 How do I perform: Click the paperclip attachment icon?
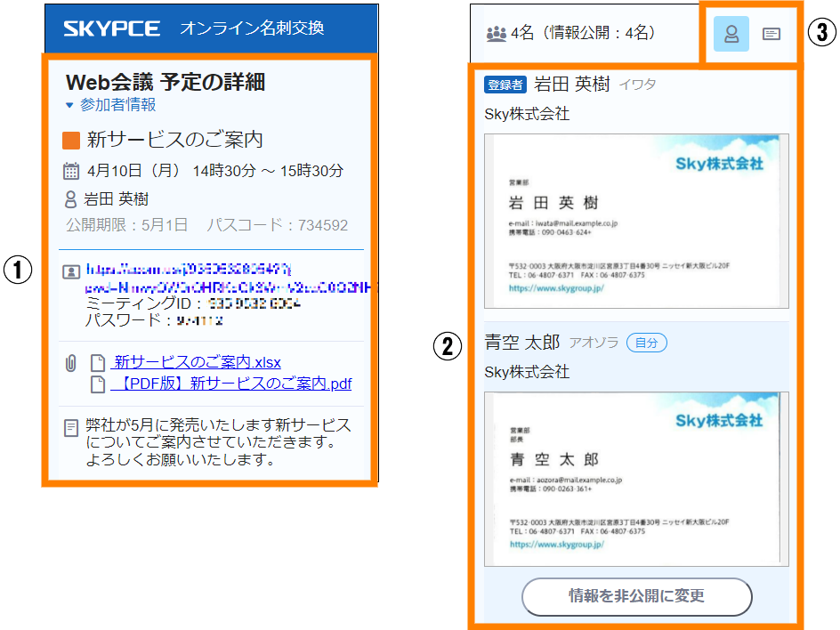pos(70,363)
